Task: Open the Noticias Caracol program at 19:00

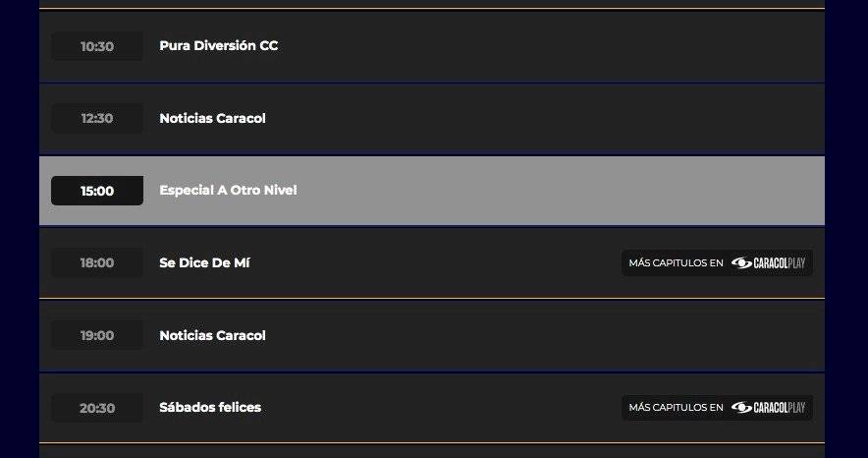Action: click(212, 335)
